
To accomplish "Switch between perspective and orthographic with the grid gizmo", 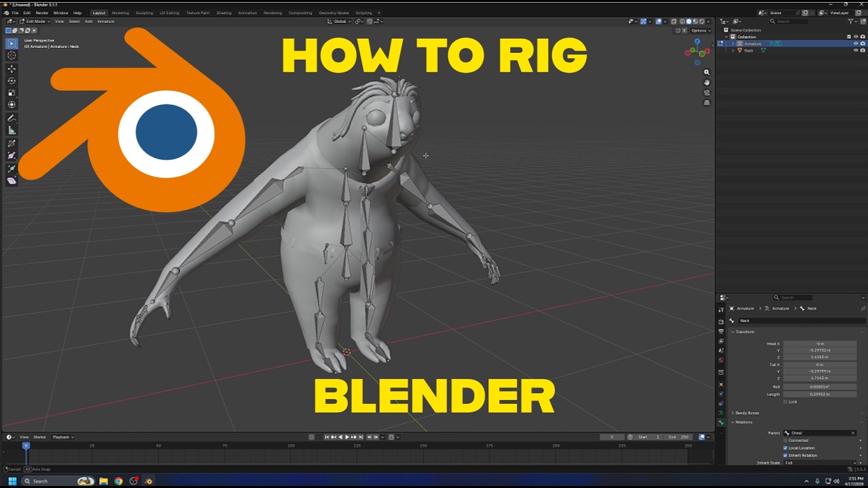I will pos(707,102).
